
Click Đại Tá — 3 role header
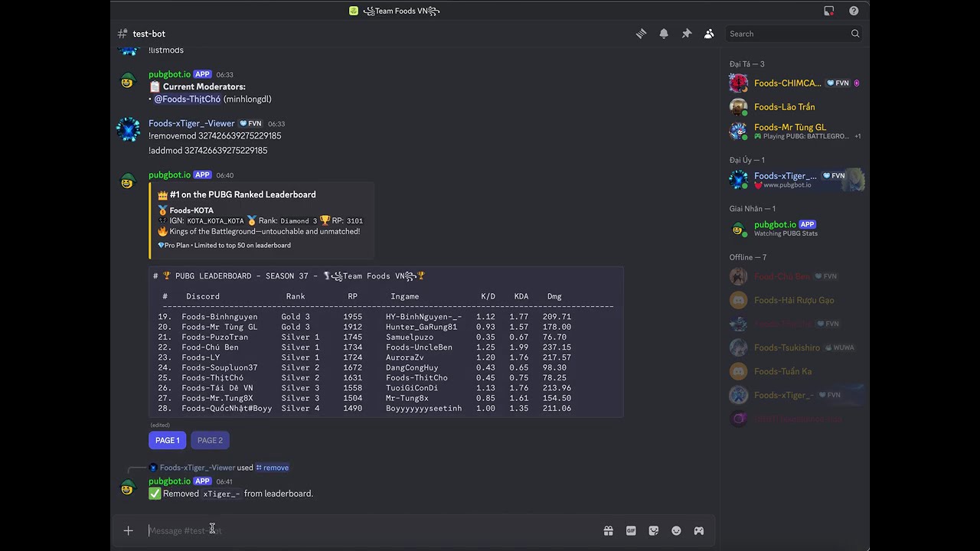tap(746, 64)
